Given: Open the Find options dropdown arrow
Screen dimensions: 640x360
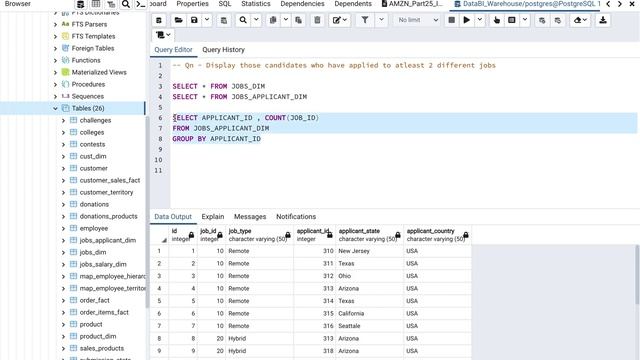Looking at the screenshot, I should 256,20.
